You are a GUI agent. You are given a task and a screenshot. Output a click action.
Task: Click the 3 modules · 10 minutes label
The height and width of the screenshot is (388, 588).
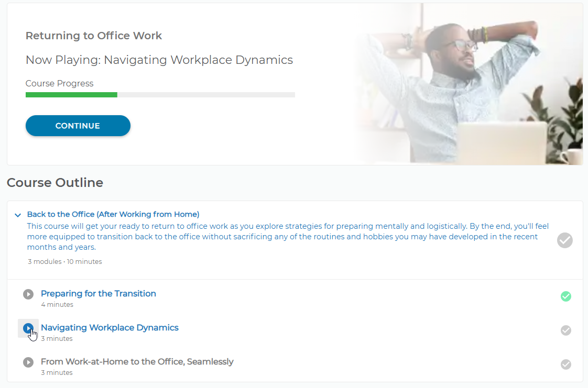[65, 262]
